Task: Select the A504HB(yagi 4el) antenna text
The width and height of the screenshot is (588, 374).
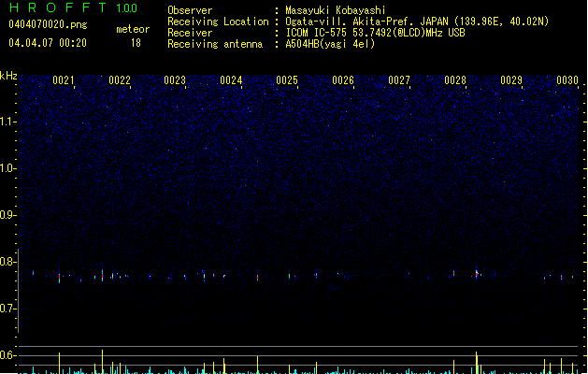Action: pos(330,44)
